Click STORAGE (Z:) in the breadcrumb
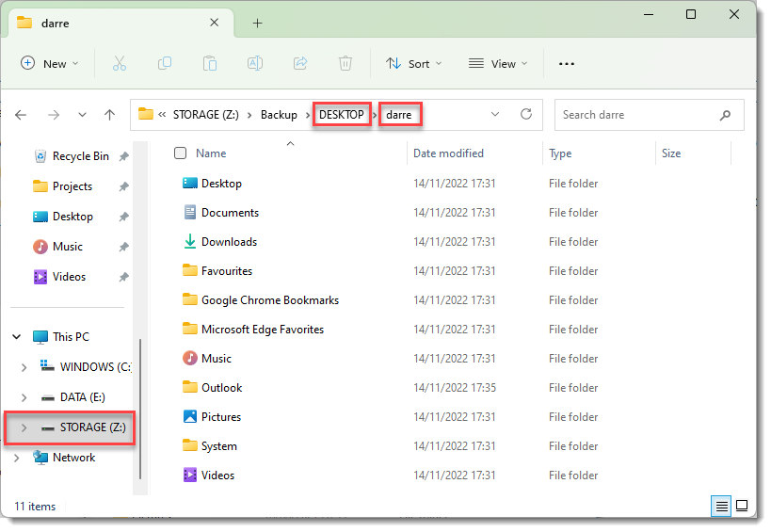This screenshot has height=532, width=771. tap(206, 115)
